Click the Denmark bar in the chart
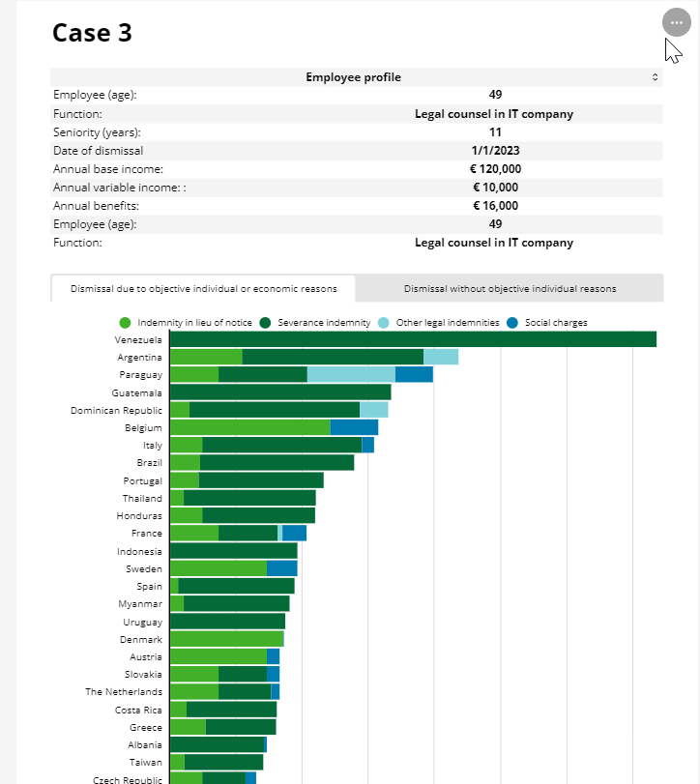Screen dimensions: 700x784 [x=226, y=639]
